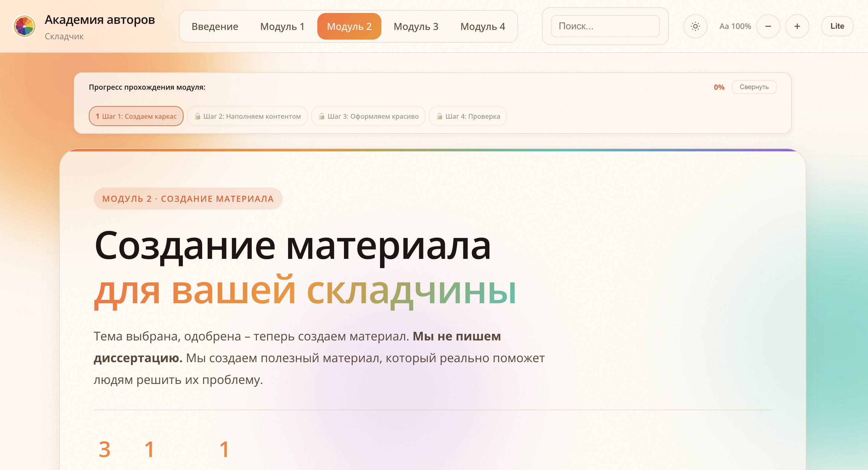Focus the Поиск search field
Image resolution: width=868 pixels, height=470 pixels.
tap(605, 26)
